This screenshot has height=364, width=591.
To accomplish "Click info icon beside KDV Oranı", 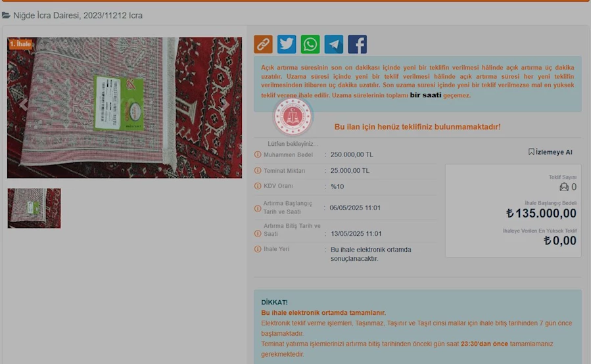I will [x=258, y=187].
